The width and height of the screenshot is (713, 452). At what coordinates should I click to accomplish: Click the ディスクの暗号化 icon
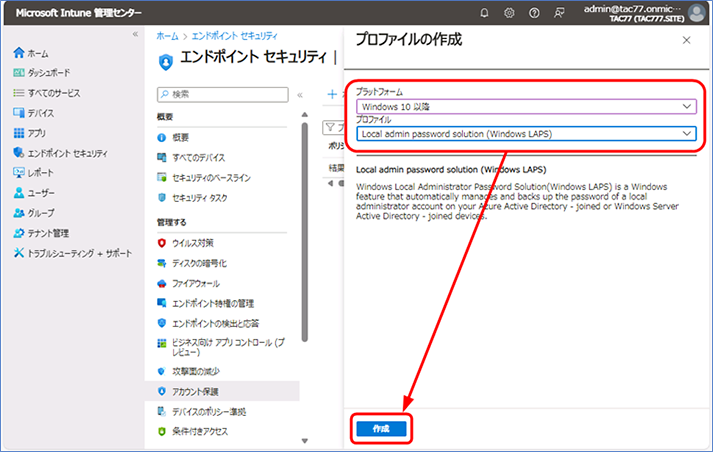point(161,263)
